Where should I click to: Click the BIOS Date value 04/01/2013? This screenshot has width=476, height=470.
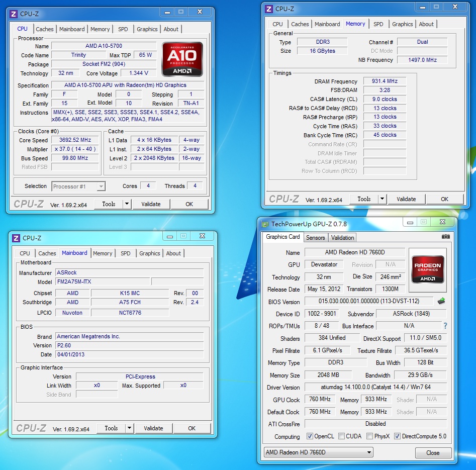coord(130,354)
